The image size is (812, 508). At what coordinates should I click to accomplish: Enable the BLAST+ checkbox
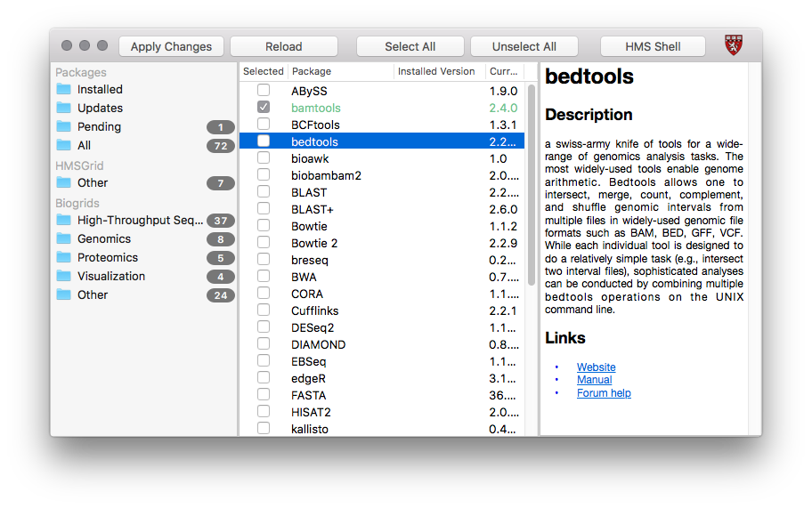pos(264,208)
